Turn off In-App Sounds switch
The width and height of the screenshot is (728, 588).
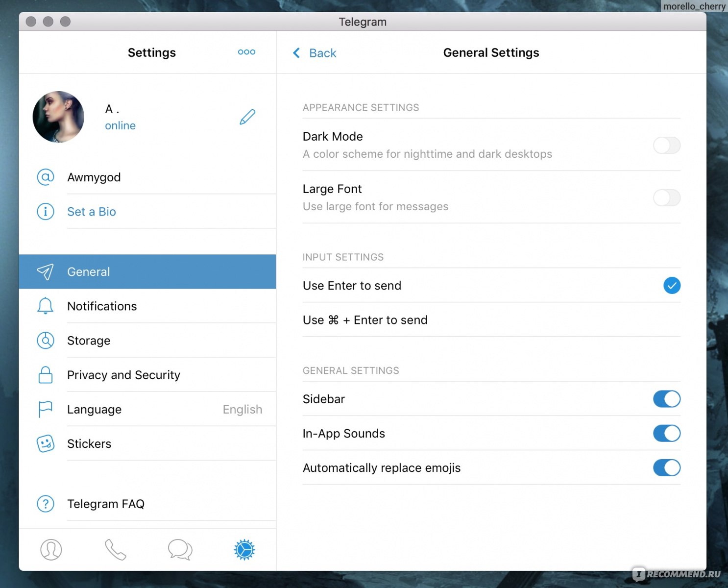[x=666, y=433]
